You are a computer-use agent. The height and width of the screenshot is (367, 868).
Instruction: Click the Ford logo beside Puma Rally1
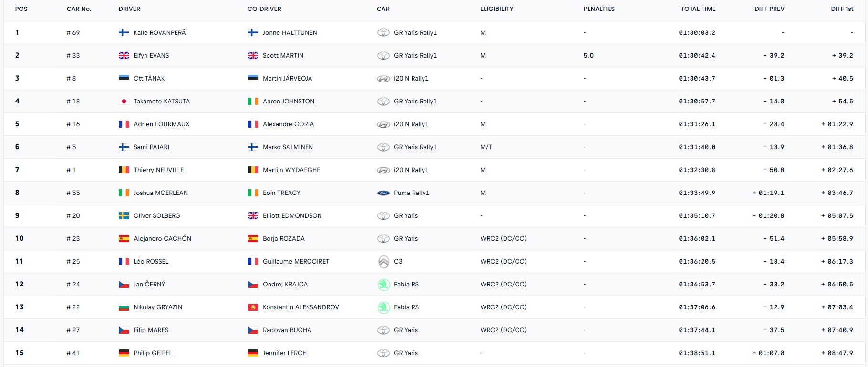click(383, 193)
